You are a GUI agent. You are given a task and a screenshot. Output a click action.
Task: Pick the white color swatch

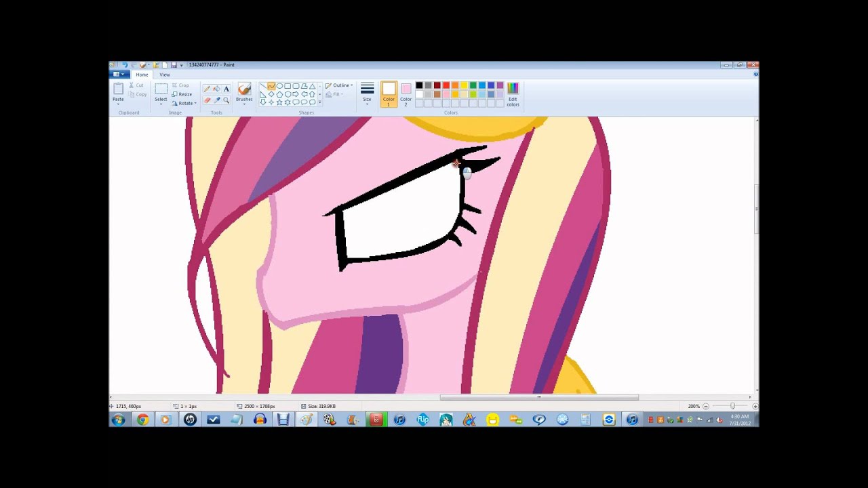419,94
